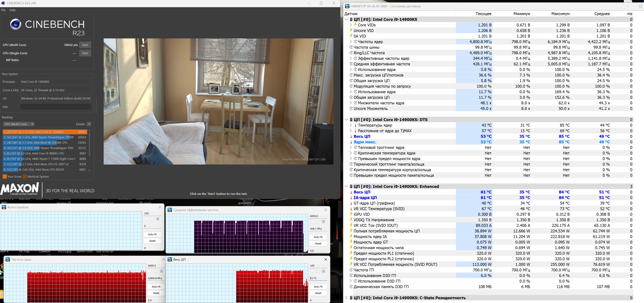The image size is (644, 303).
Task: Select the pink color box in the Весь ЦП graph
Action: (312, 271)
